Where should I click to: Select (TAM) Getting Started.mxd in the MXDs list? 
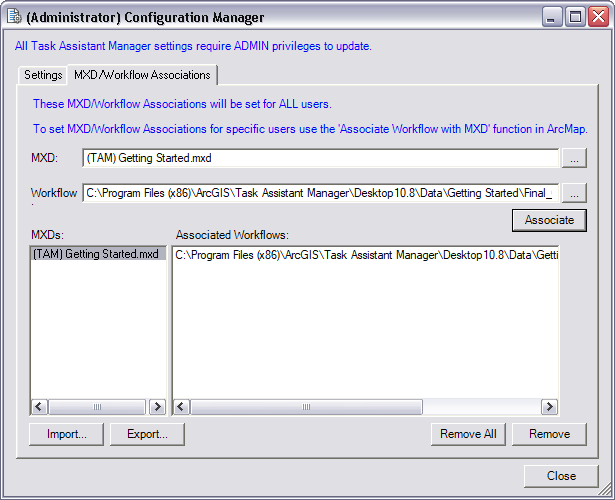coord(98,254)
